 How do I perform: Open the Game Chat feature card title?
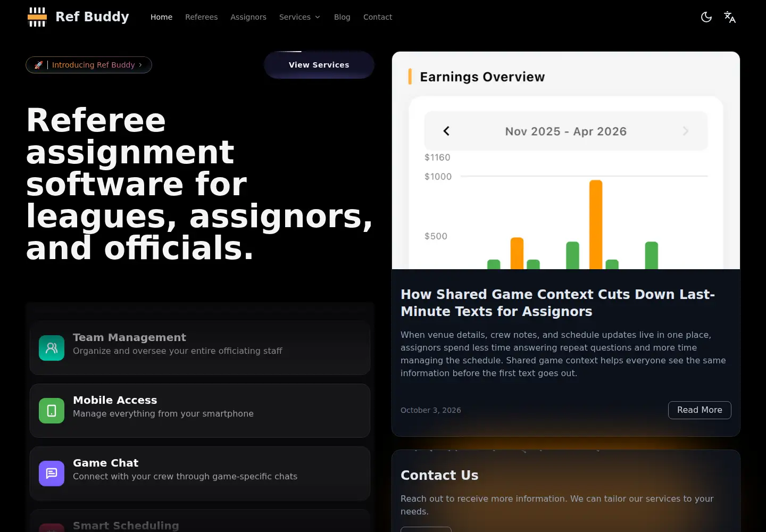coord(105,463)
